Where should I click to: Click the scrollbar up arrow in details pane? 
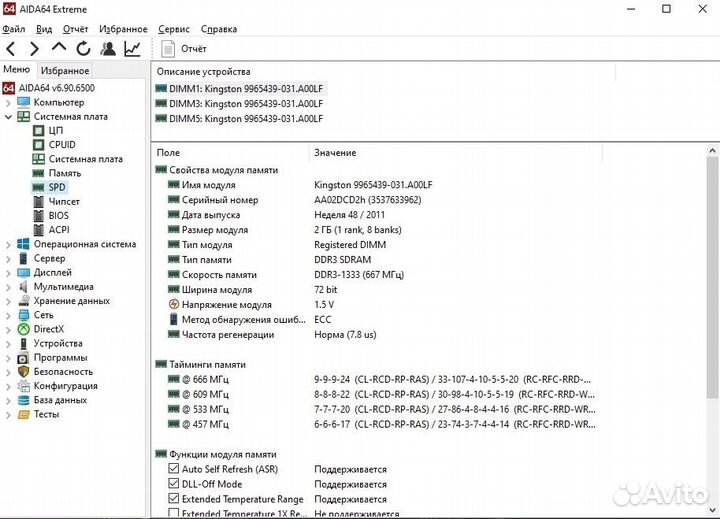[x=712, y=151]
